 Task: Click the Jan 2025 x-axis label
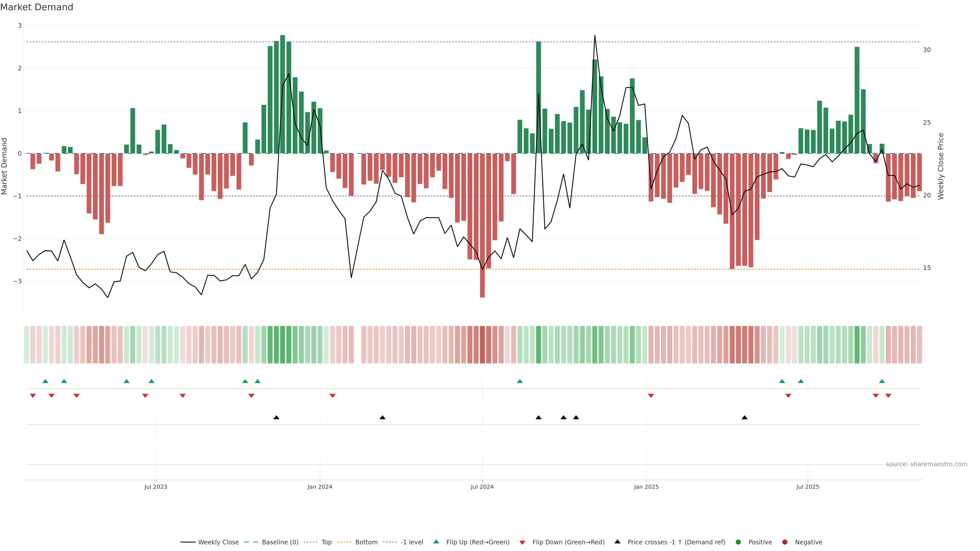pyautogui.click(x=646, y=487)
